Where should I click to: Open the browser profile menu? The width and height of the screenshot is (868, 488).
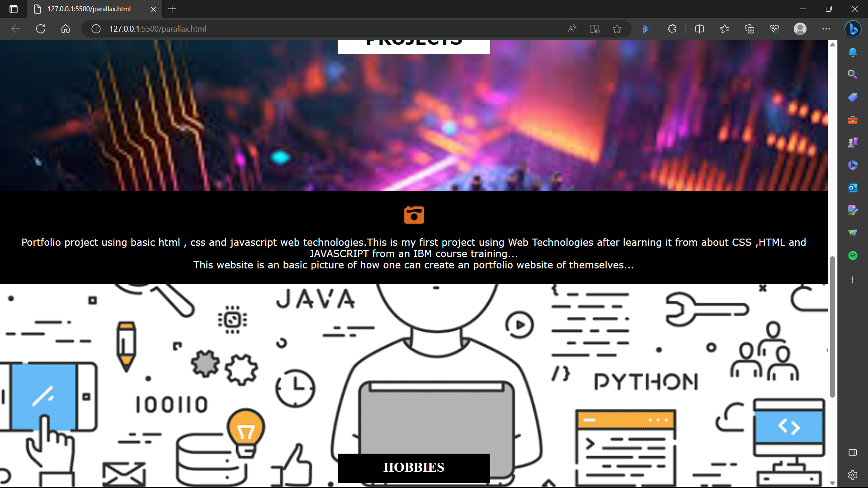pyautogui.click(x=800, y=28)
